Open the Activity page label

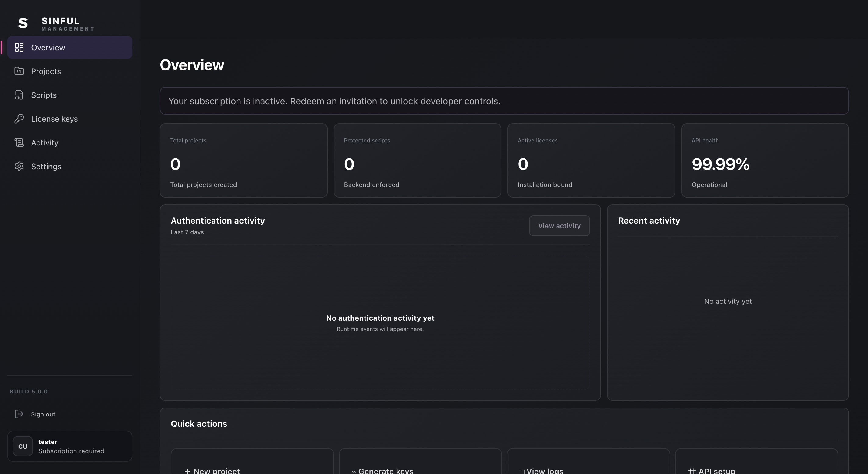(44, 143)
